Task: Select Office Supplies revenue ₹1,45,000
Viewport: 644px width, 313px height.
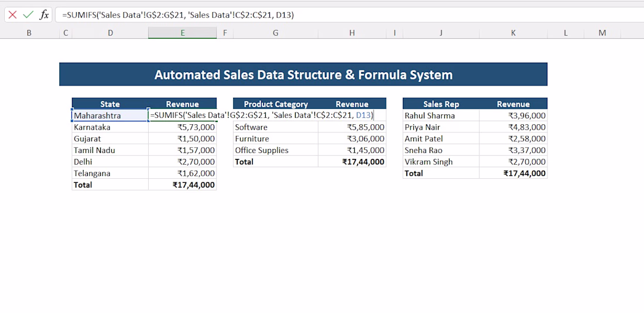Action: [x=352, y=150]
